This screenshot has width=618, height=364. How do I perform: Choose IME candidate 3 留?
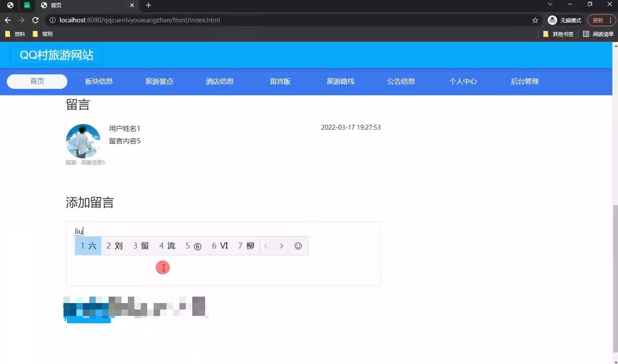pos(141,246)
